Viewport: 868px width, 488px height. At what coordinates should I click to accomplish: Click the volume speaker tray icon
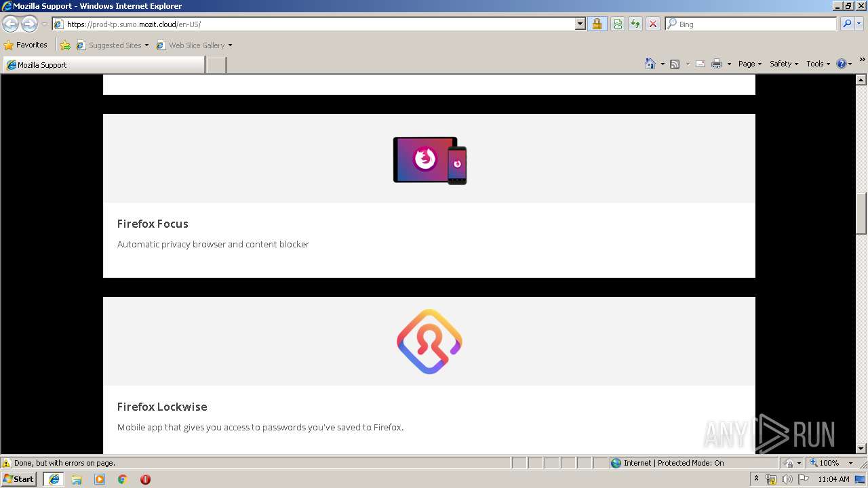coord(787,479)
